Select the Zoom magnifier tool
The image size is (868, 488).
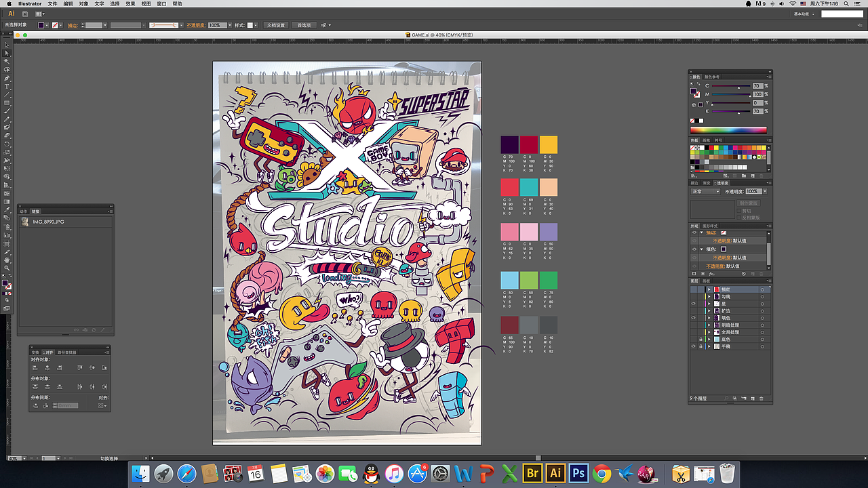click(7, 268)
